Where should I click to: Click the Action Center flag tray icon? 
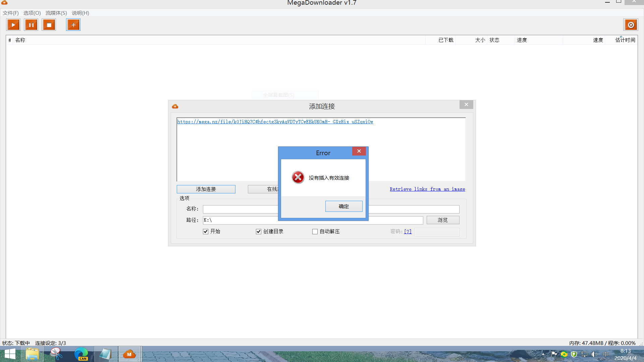pos(554,354)
